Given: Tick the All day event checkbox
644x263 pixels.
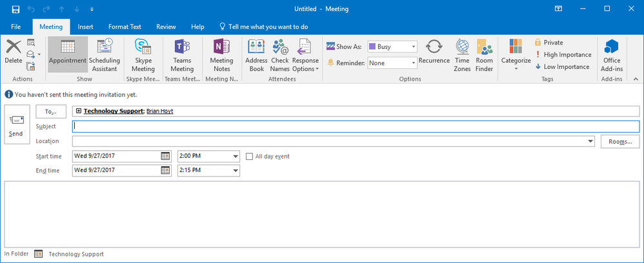Looking at the screenshot, I should (250, 156).
